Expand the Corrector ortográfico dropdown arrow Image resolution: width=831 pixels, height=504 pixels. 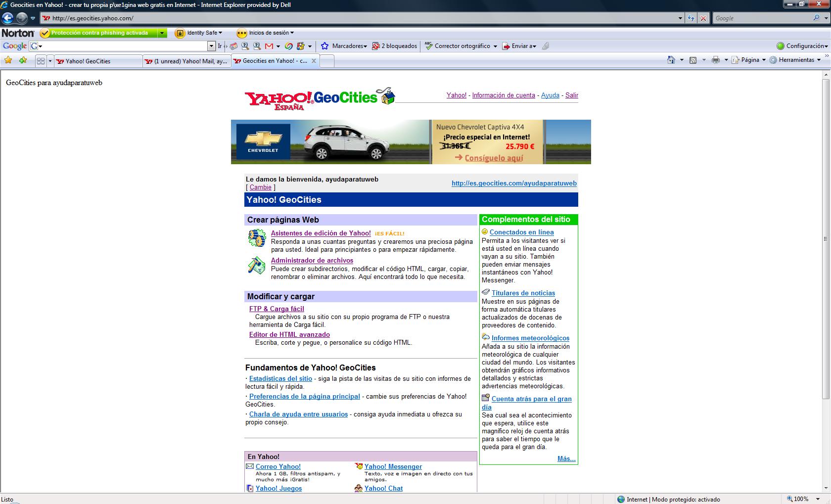coord(495,46)
